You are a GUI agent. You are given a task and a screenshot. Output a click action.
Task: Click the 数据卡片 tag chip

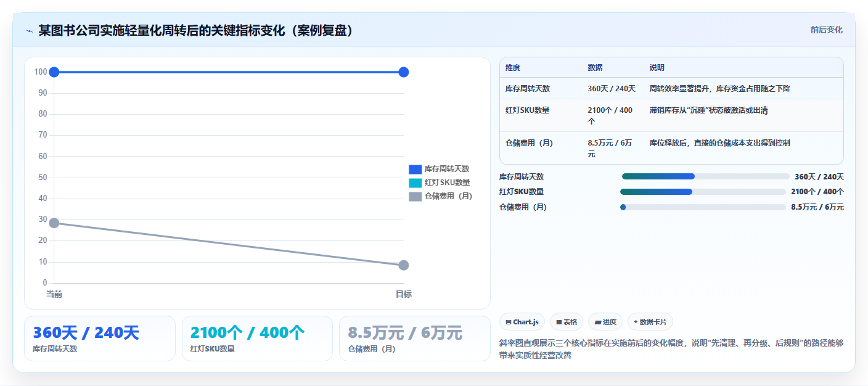tap(650, 322)
